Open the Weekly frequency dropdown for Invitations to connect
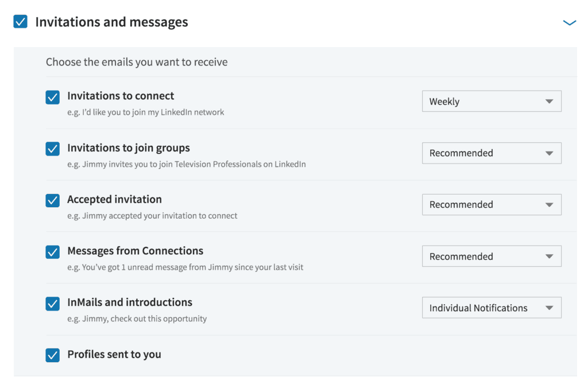 tap(492, 101)
